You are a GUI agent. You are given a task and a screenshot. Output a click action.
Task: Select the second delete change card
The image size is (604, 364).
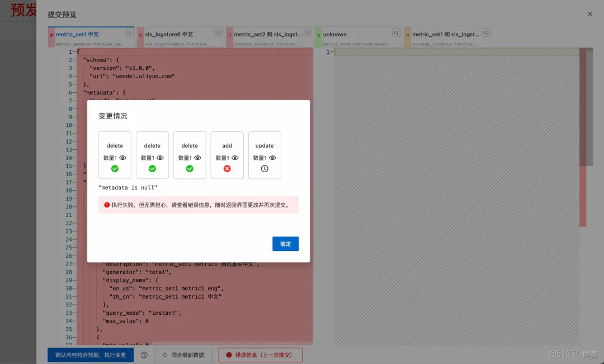coord(152,155)
